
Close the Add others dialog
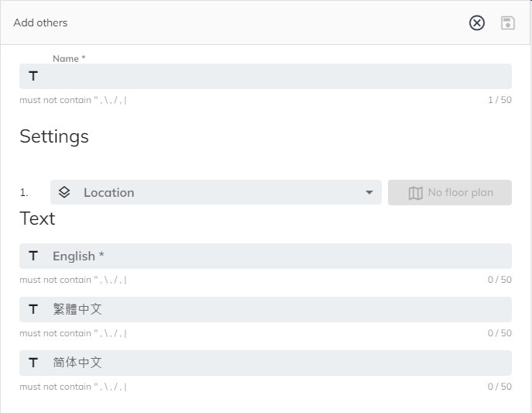[477, 22]
